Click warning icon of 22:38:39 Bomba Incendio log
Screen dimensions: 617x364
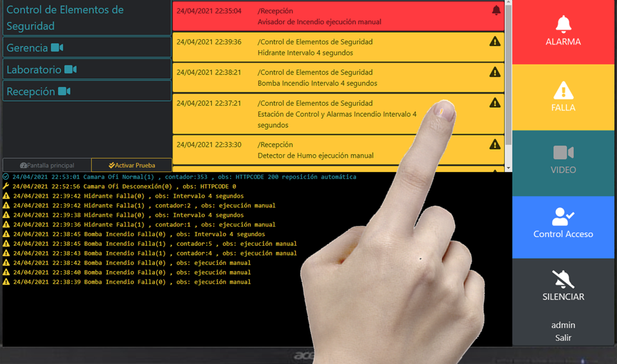6,281
